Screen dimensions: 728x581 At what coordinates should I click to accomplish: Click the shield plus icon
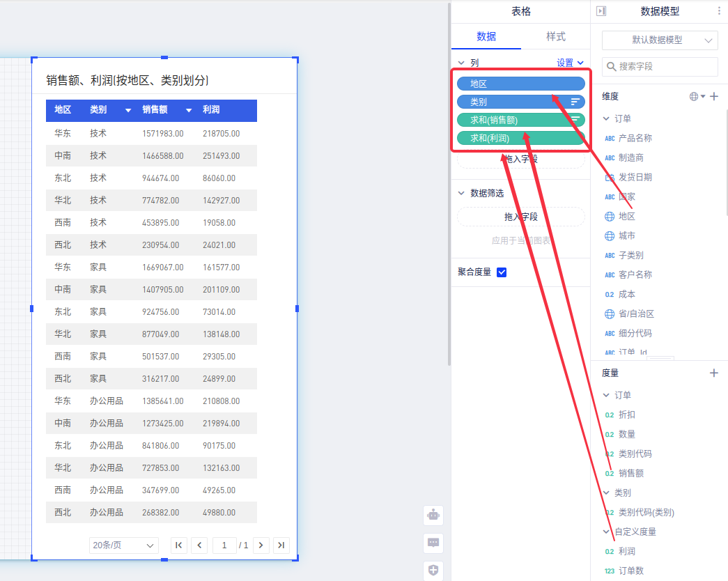tap(433, 571)
